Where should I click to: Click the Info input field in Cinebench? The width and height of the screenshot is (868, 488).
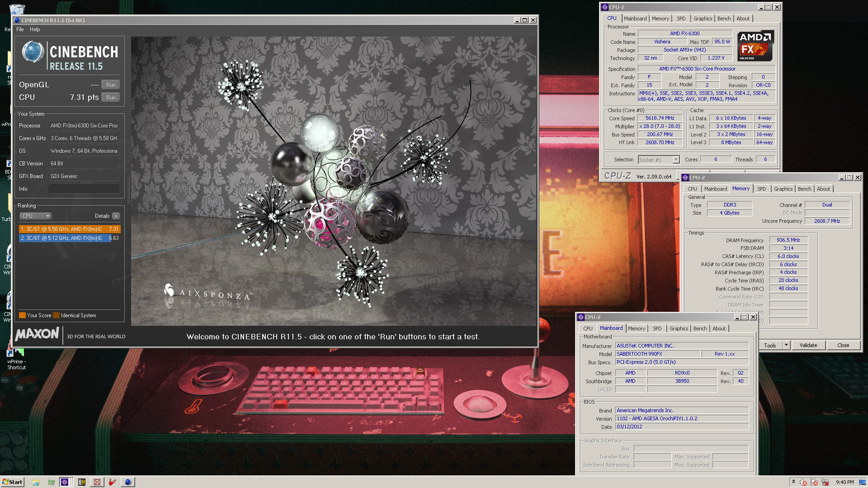coord(84,189)
